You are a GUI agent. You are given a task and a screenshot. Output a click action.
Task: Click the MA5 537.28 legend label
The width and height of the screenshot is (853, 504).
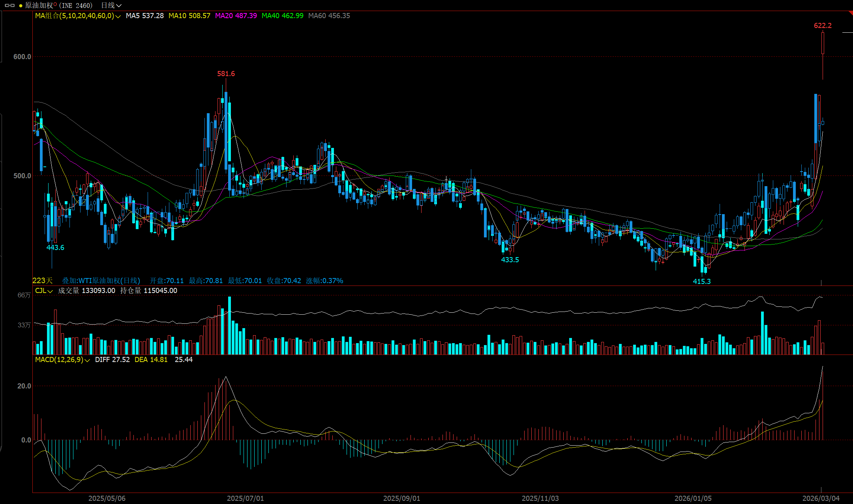coord(144,16)
